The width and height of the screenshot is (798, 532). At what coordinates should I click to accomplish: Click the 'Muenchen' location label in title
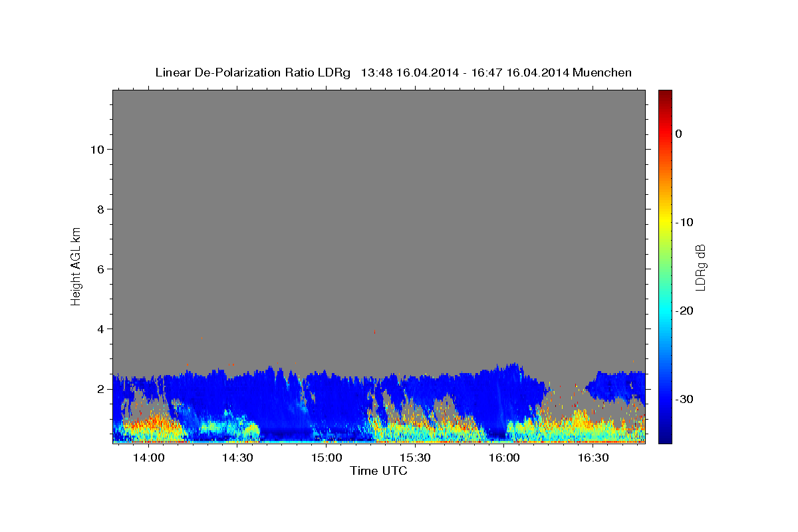click(x=602, y=72)
